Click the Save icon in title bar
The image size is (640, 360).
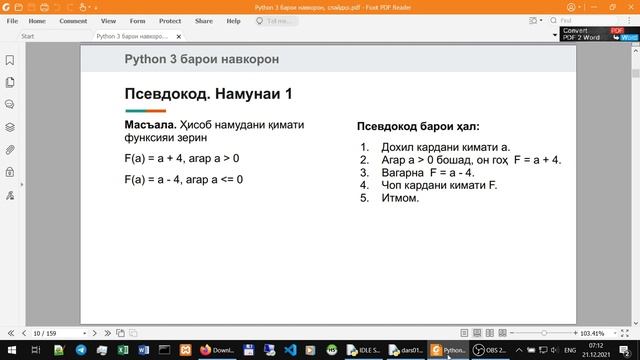pos(31,7)
